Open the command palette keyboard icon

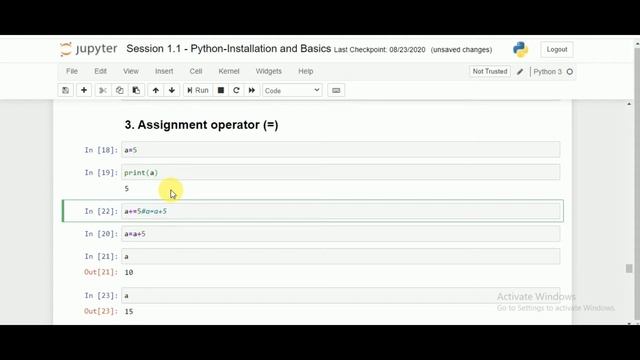[x=336, y=90]
